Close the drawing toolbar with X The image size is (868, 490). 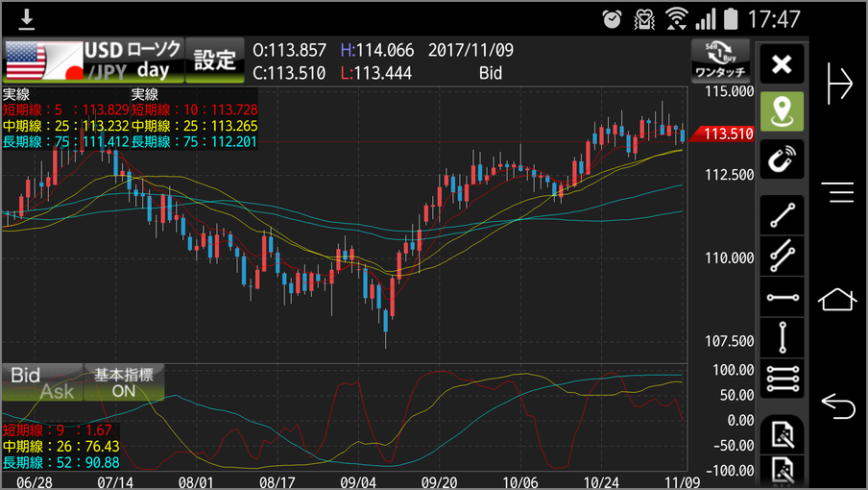[783, 64]
